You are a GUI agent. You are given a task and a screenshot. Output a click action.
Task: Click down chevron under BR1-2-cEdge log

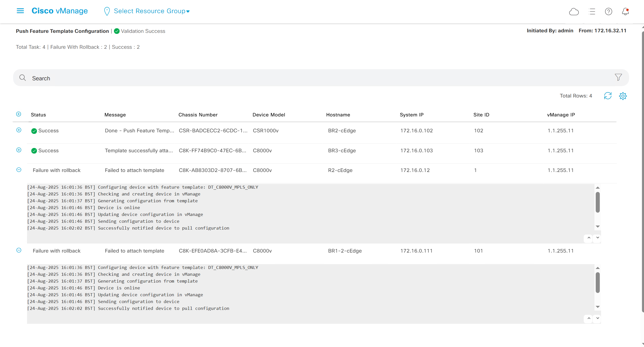point(597,318)
